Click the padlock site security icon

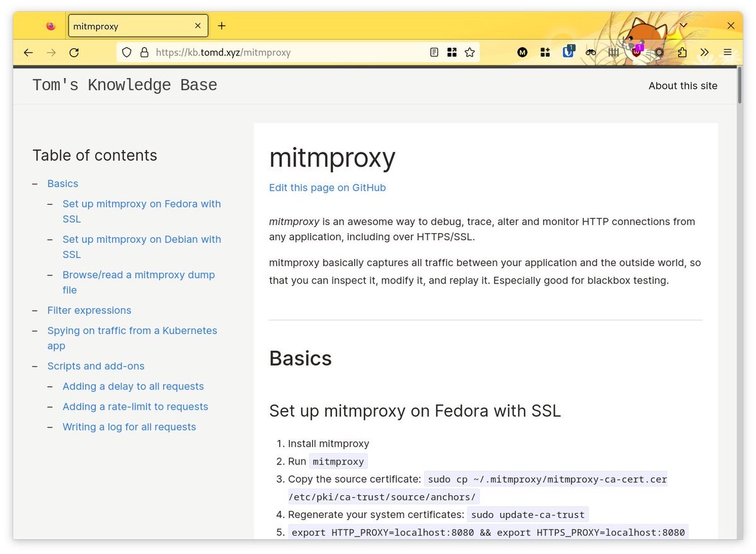[144, 52]
